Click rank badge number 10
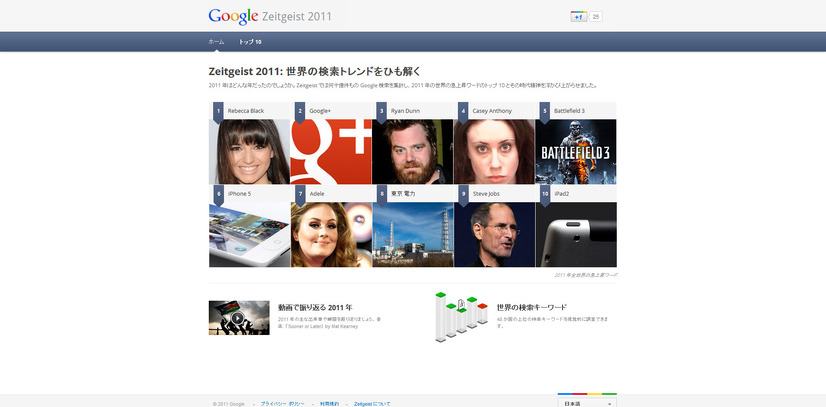This screenshot has width=826, height=407. coord(545,195)
